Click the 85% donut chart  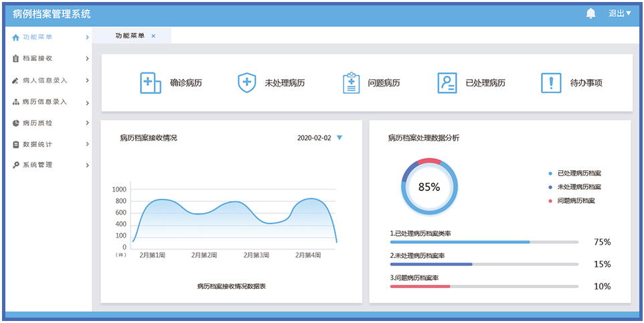coord(429,187)
